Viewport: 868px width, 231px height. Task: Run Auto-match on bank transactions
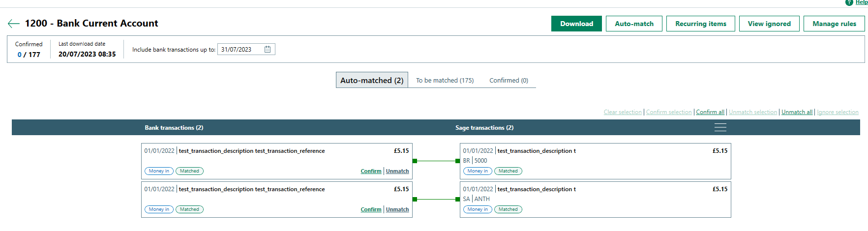tap(634, 24)
